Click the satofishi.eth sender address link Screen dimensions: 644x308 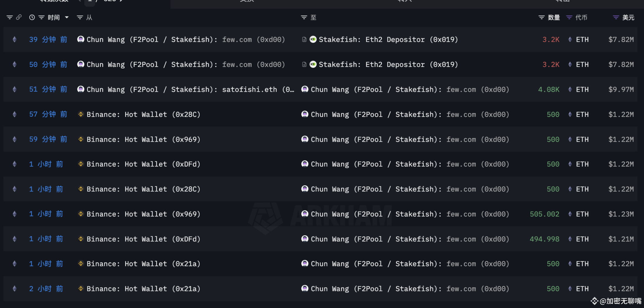tap(249, 89)
